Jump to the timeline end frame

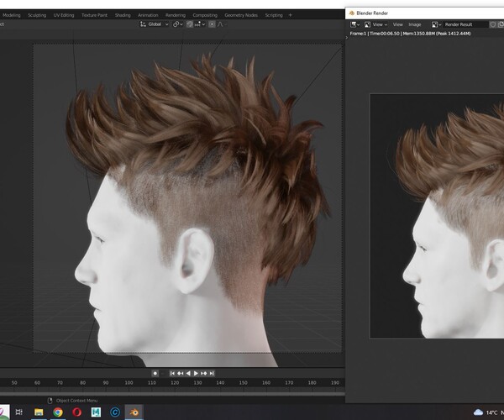(212, 374)
